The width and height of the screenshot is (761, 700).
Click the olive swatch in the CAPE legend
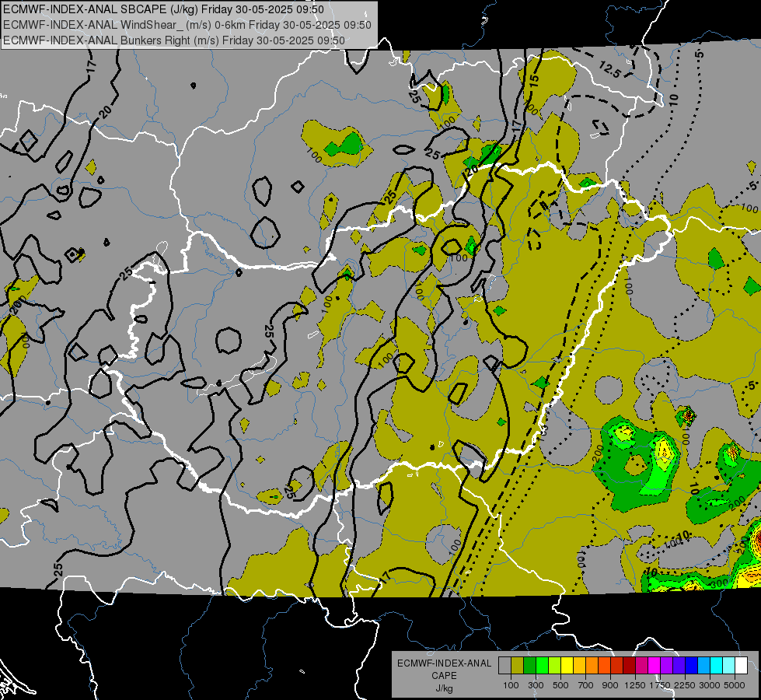click(x=518, y=665)
